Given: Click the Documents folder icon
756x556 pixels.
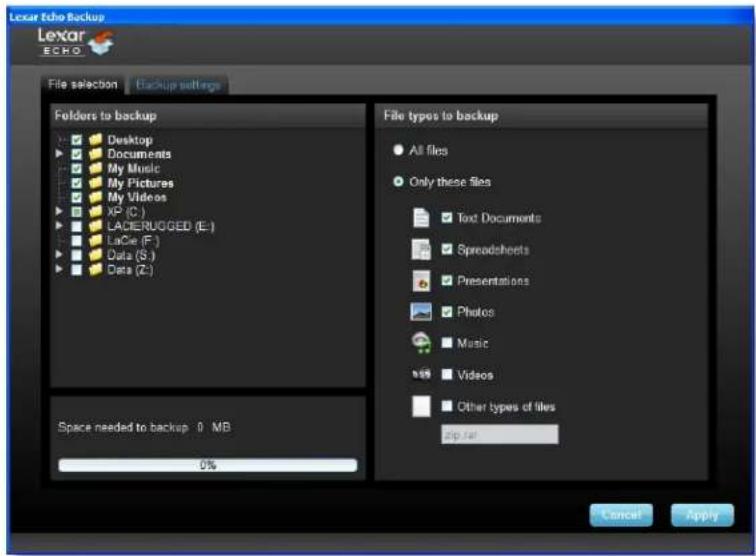Looking at the screenshot, I should pos(95,154).
